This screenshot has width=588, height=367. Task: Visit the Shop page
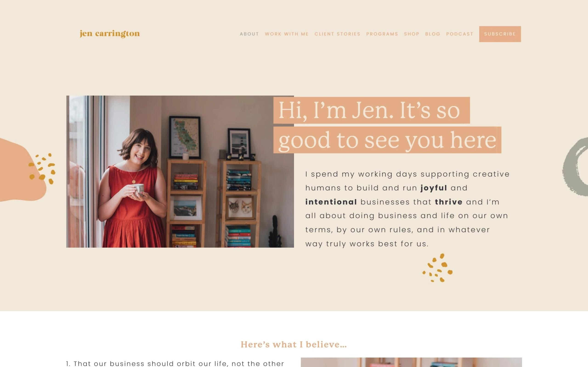[x=412, y=34]
